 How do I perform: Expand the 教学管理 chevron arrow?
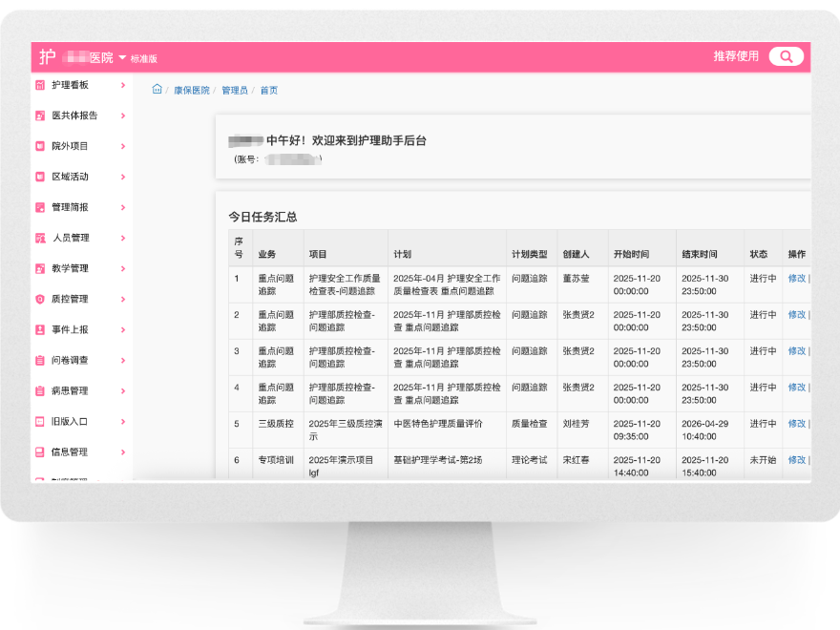pyautogui.click(x=123, y=268)
